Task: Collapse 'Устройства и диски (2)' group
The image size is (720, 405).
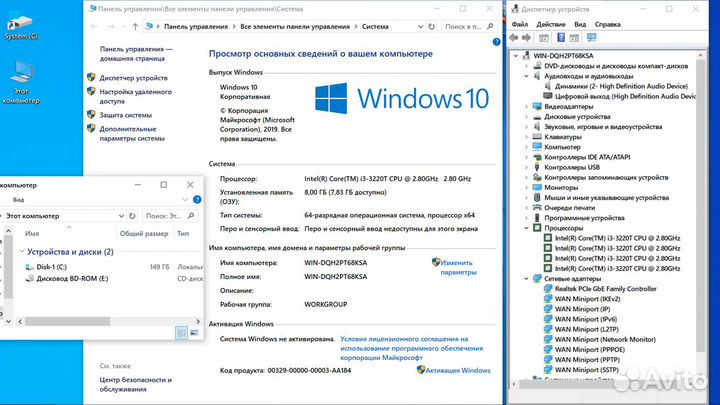Action: click(22, 252)
